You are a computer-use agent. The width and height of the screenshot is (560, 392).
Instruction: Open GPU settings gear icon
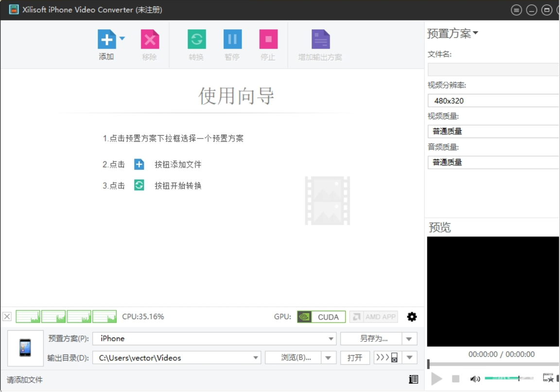(x=412, y=317)
